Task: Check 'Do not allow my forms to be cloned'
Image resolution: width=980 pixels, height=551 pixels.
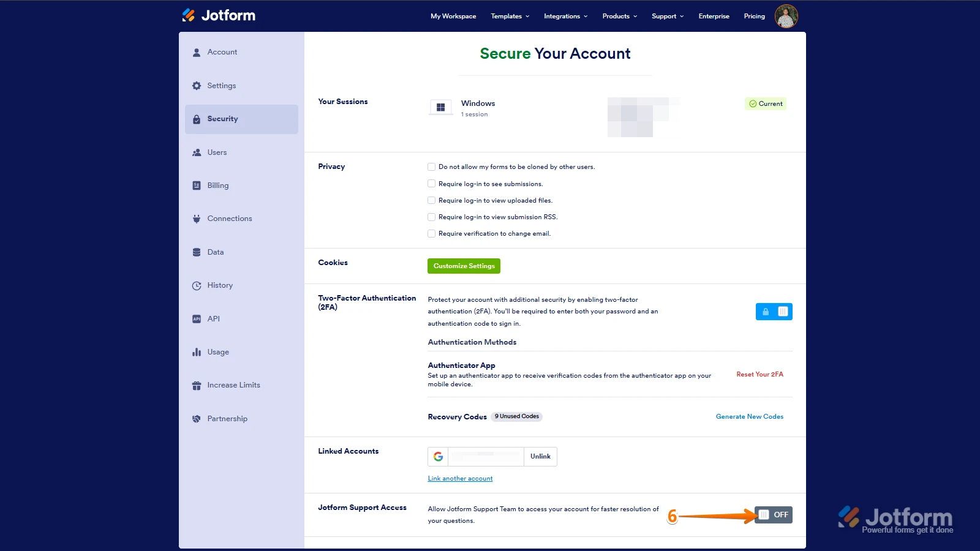Action: click(432, 167)
